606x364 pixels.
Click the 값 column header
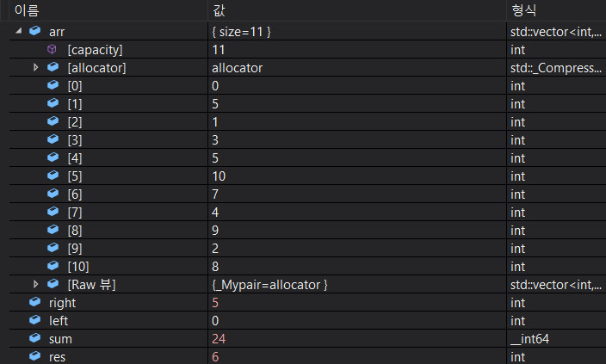220,9
